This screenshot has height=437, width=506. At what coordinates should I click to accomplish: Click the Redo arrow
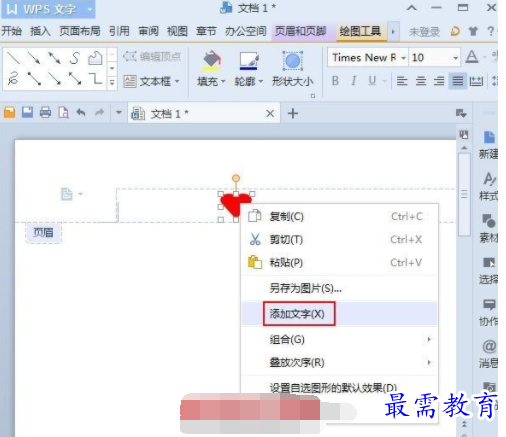pos(100,113)
